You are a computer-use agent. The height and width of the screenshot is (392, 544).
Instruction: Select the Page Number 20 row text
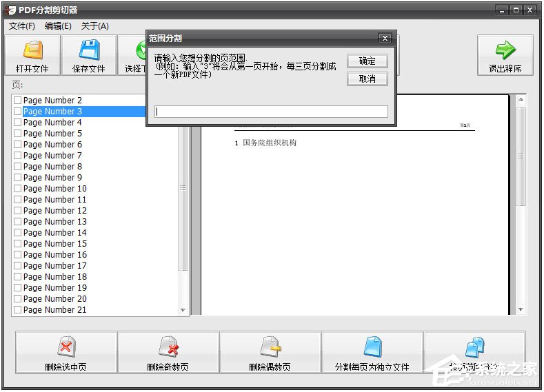click(55, 299)
